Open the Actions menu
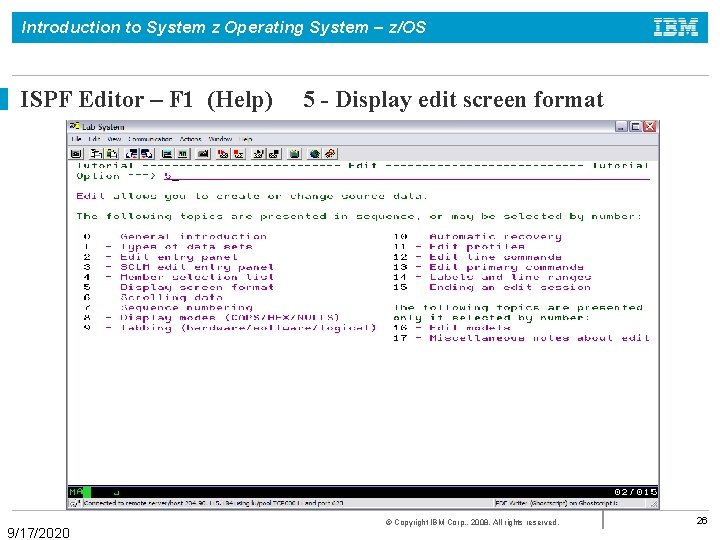The width and height of the screenshot is (720, 540). click(x=190, y=139)
